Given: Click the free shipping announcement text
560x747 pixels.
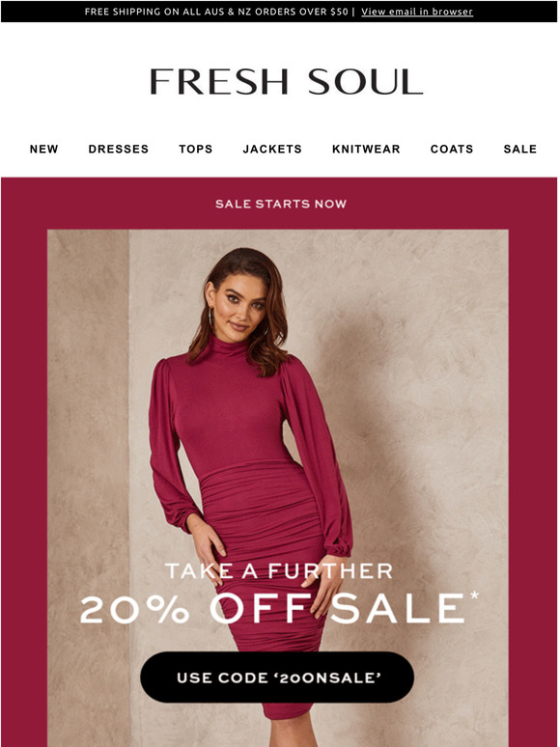Looking at the screenshot, I should pos(216,12).
